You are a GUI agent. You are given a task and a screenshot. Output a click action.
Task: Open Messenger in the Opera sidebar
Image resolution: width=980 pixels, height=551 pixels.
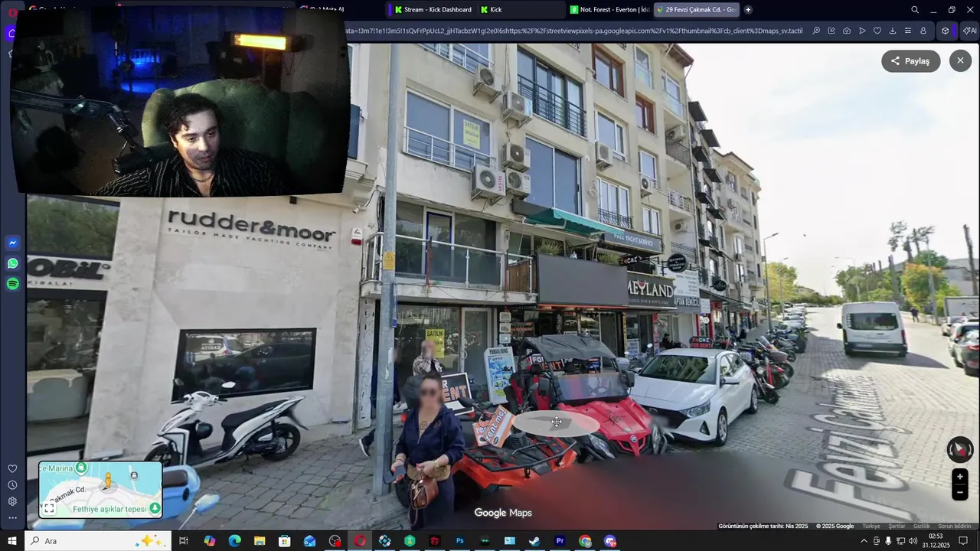coord(12,243)
